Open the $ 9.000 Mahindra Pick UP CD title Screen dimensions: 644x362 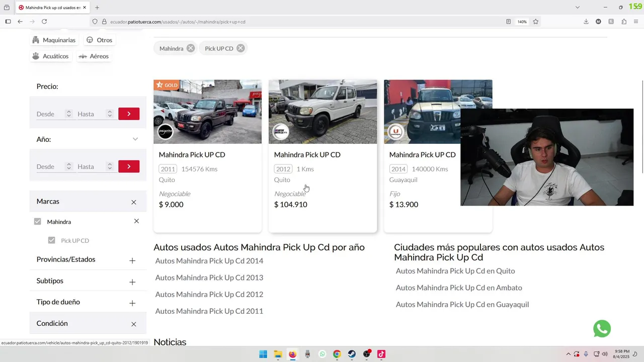tap(192, 155)
